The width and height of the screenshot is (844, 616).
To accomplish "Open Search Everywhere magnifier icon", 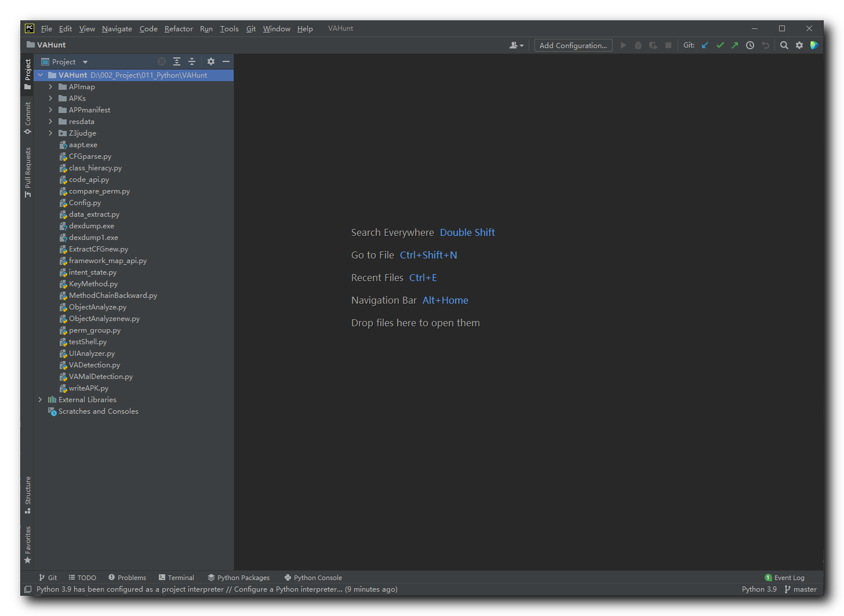I will (784, 45).
